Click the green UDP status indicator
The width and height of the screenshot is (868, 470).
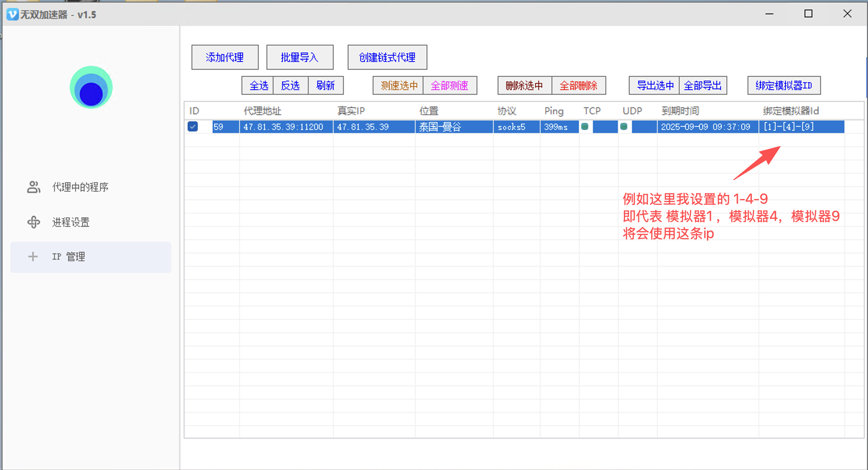[624, 127]
